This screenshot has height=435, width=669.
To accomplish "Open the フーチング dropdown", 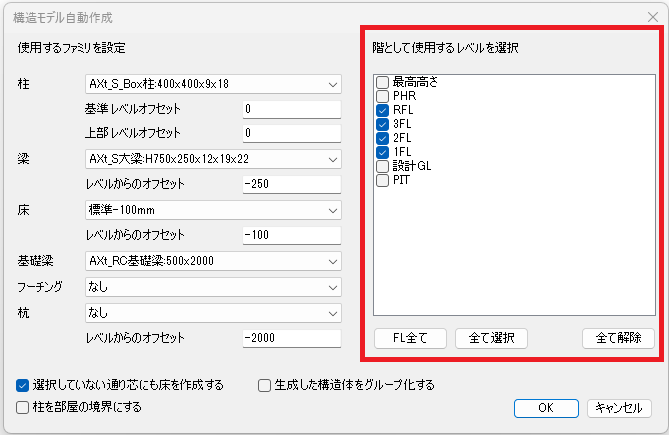I will click(x=213, y=287).
